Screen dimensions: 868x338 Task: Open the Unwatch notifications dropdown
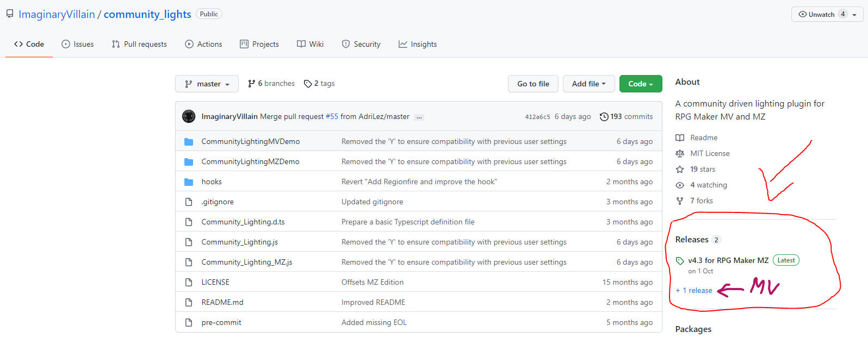tap(827, 14)
